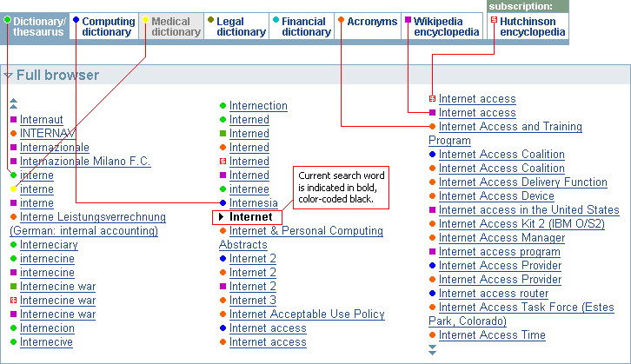Click blue dot icon on Computing dictionary tab
This screenshot has height=364, width=631.
pos(76,19)
